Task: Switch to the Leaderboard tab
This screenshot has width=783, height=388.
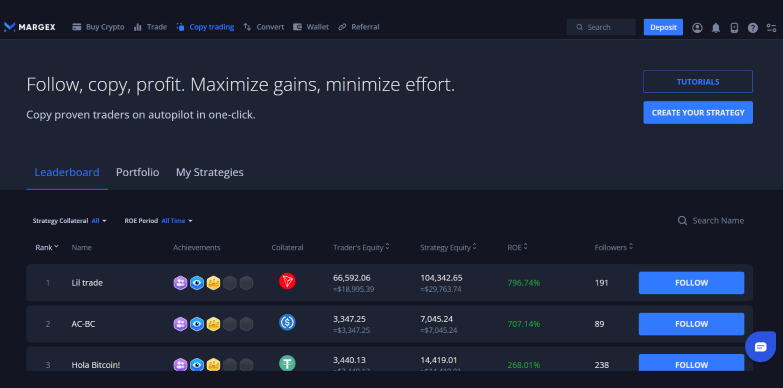Action: click(67, 172)
